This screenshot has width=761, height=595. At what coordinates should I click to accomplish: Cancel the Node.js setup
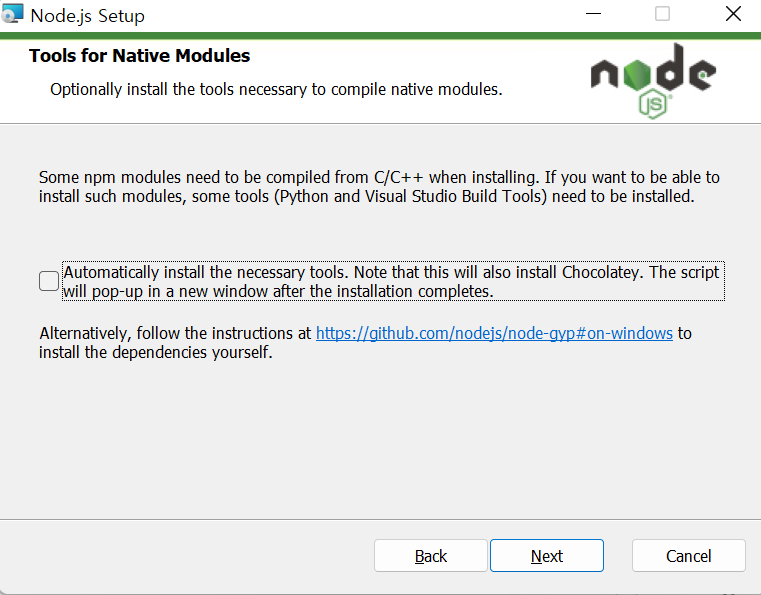point(688,556)
